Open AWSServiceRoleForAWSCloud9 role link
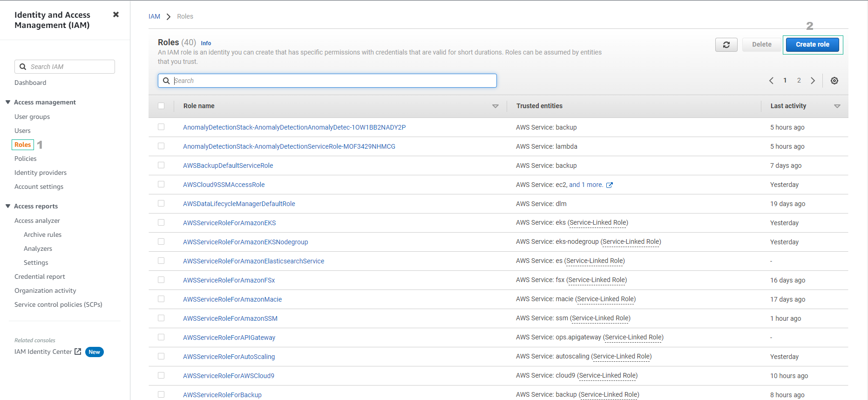This screenshot has height=400, width=868. 229,376
